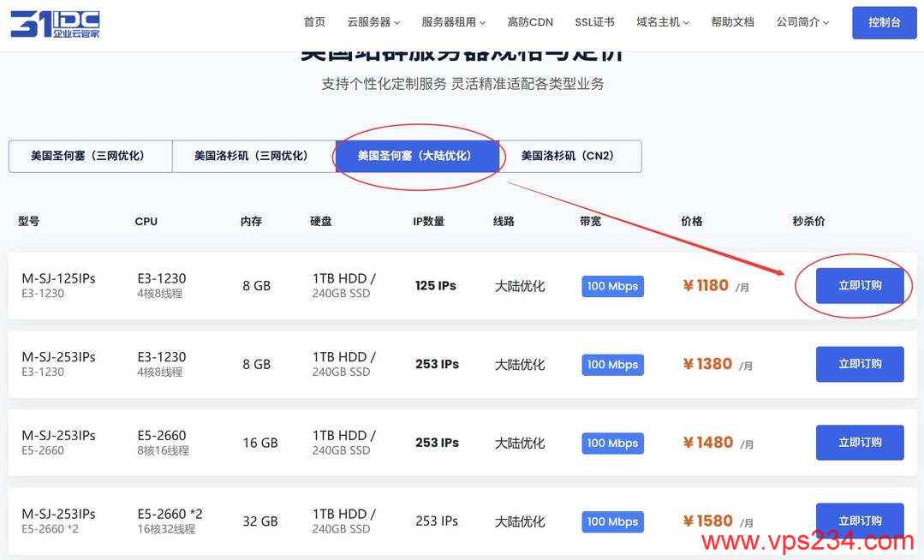Click 100 Mbps badge in first row

[x=612, y=286]
